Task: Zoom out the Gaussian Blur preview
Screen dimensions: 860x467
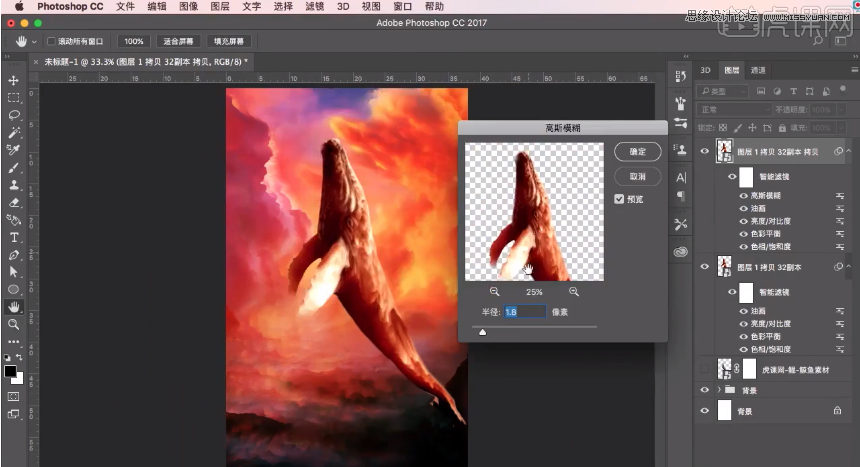Action: [495, 291]
